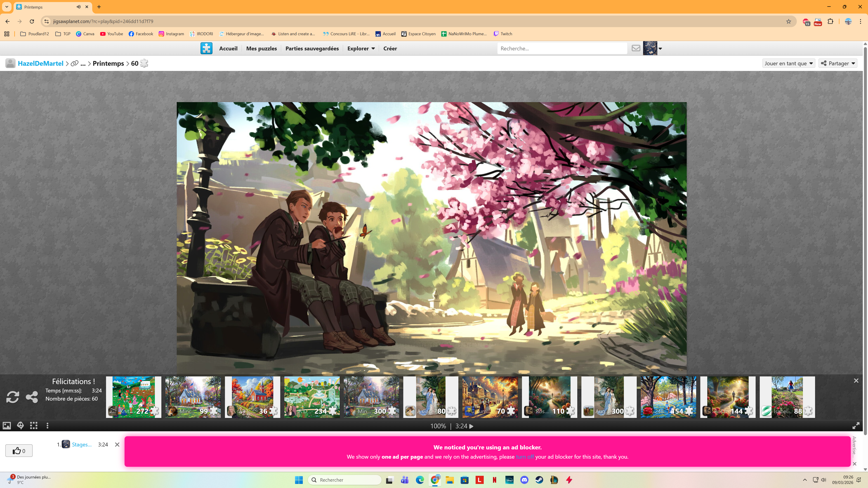Open the three-dot more options menu

click(47, 426)
